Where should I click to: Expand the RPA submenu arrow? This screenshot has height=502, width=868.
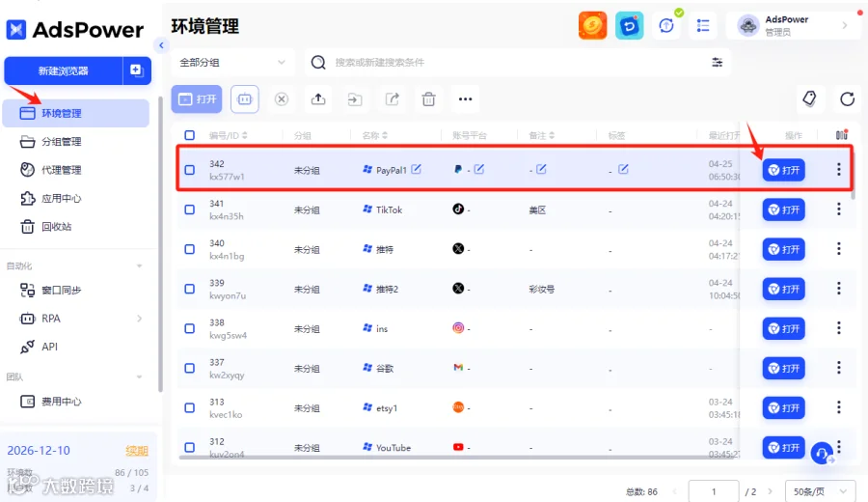(x=140, y=319)
